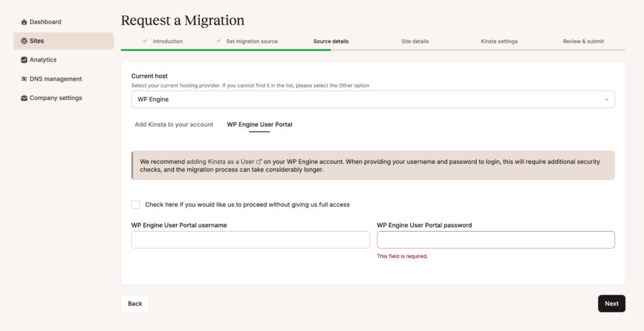This screenshot has width=644, height=331.
Task: Focus the WP Engine User Portal password field
Action: pyautogui.click(x=496, y=239)
